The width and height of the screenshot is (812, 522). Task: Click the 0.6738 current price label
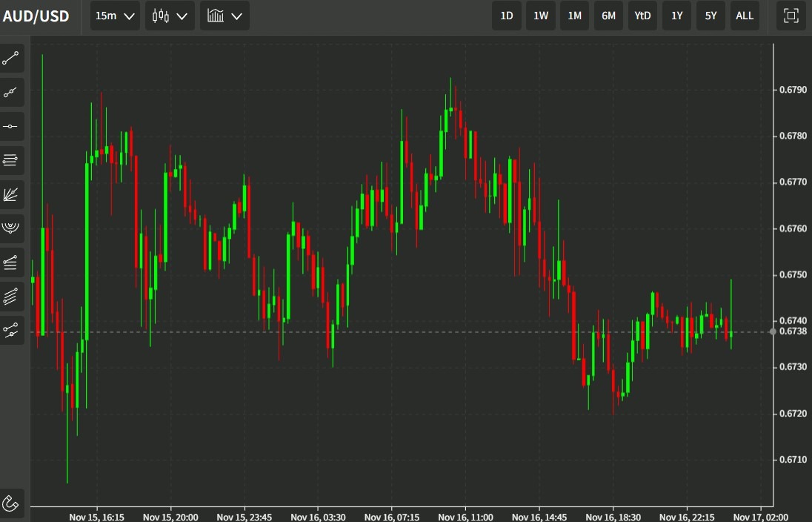point(793,332)
